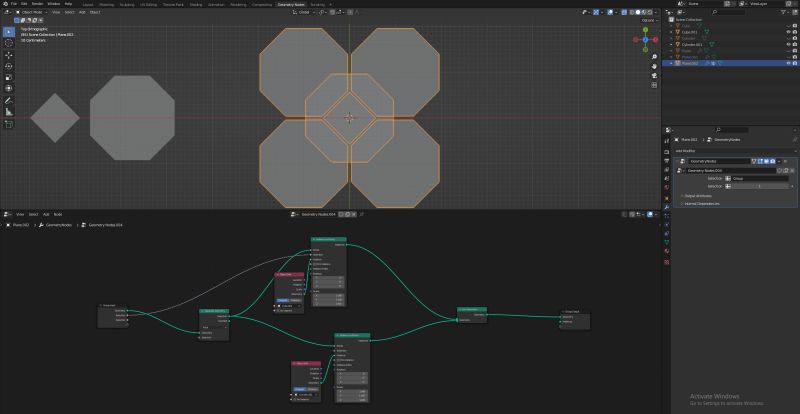Select the Transform tool in viewport toolbar

point(9,88)
